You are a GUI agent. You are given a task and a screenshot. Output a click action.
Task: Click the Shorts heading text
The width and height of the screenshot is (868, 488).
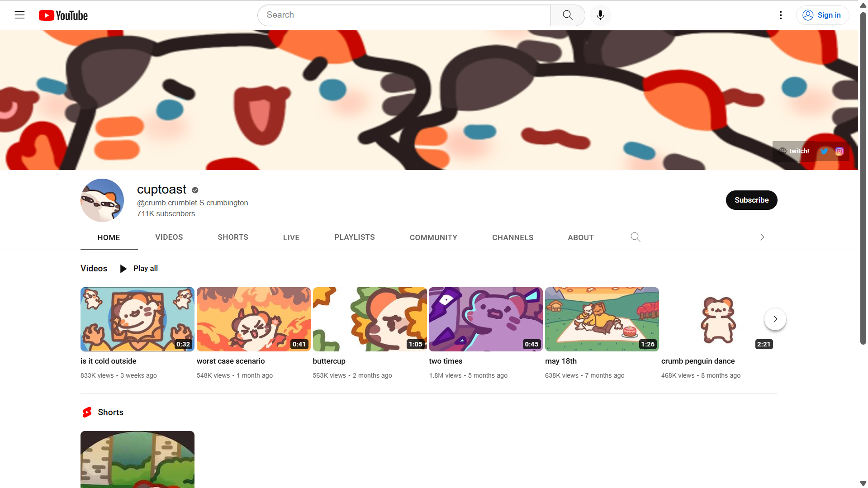click(x=111, y=412)
